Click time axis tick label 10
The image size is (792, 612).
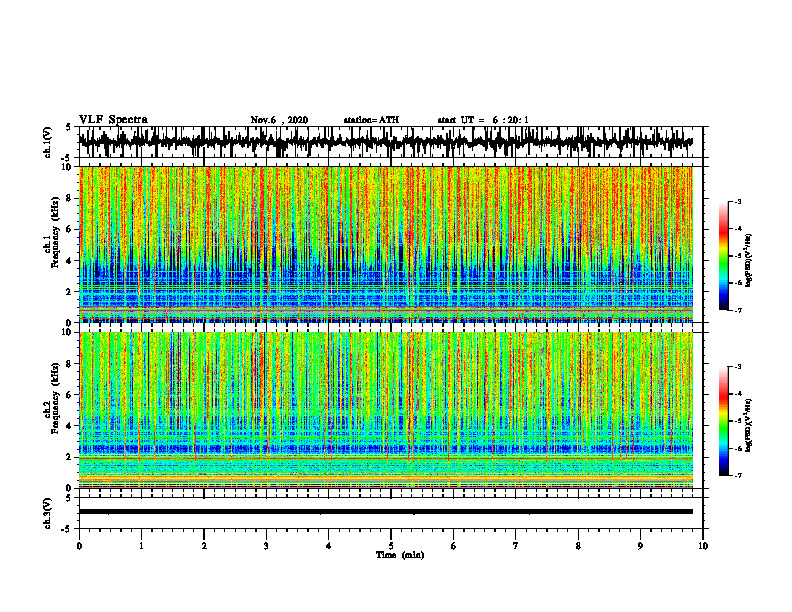coord(703,546)
